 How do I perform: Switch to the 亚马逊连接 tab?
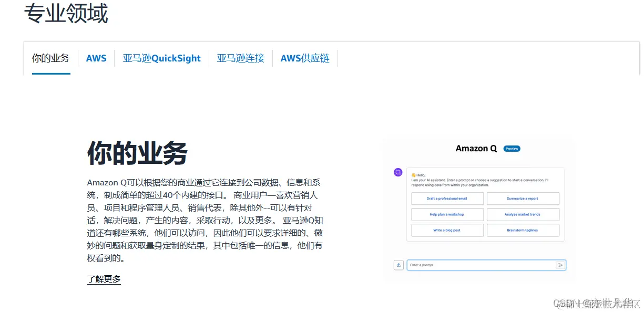241,58
